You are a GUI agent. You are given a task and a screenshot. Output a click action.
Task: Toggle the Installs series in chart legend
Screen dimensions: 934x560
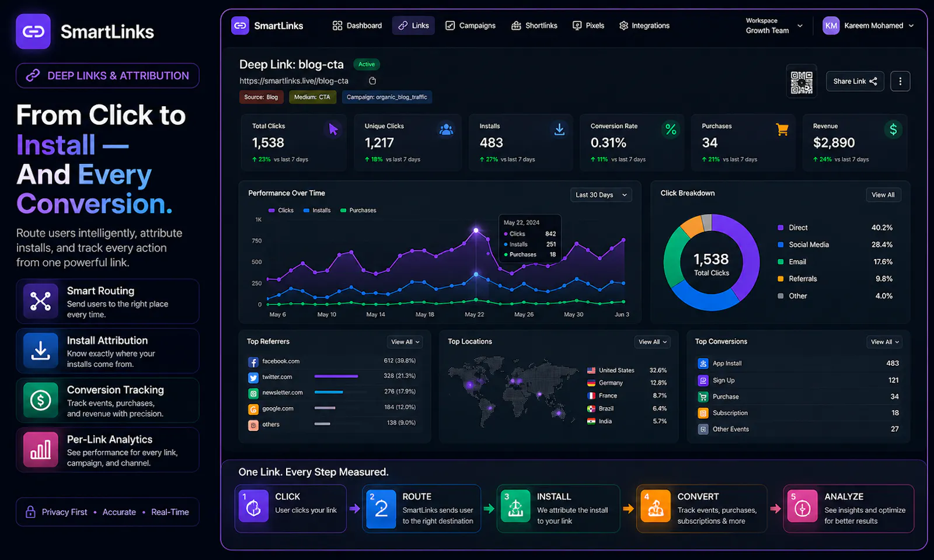coord(317,211)
